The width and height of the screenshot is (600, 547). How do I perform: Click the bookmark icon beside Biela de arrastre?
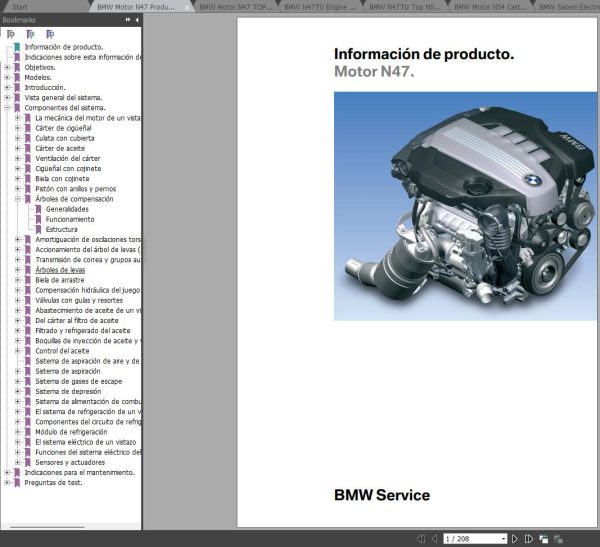pos(28,280)
